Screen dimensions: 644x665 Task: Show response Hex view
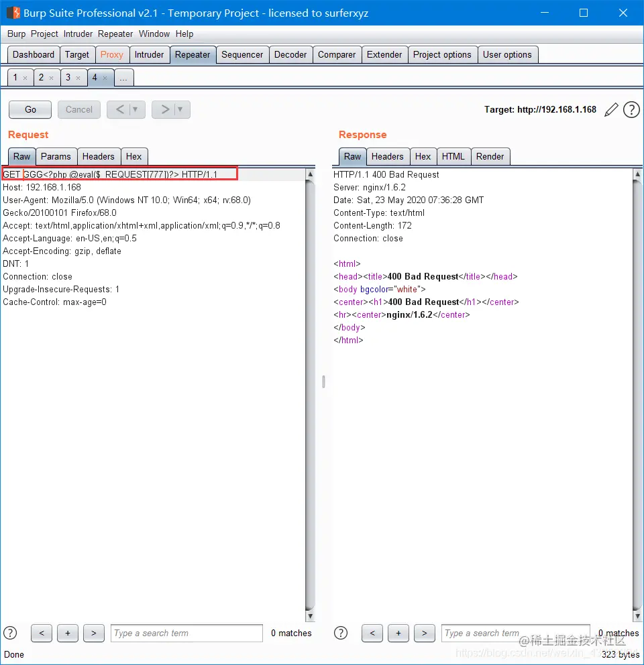click(423, 156)
